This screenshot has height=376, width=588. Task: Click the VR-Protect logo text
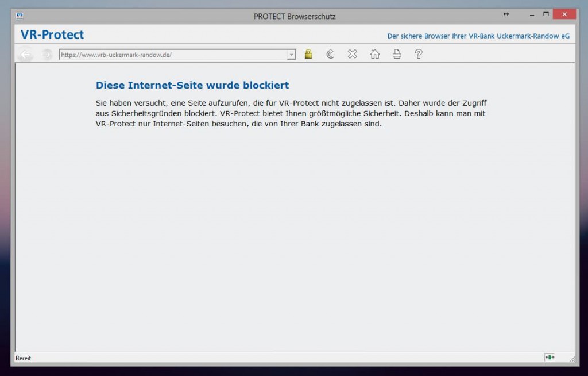(52, 34)
